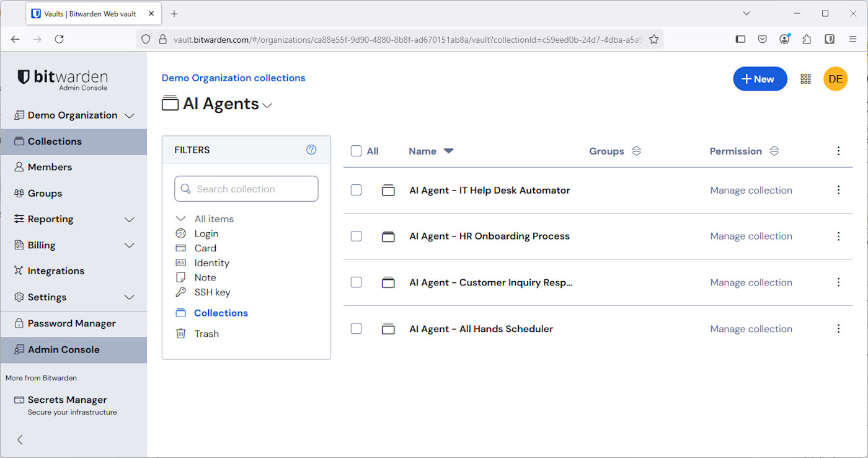Open options menu for All Hands Scheduler
Screen dimensions: 868x458
click(x=838, y=328)
